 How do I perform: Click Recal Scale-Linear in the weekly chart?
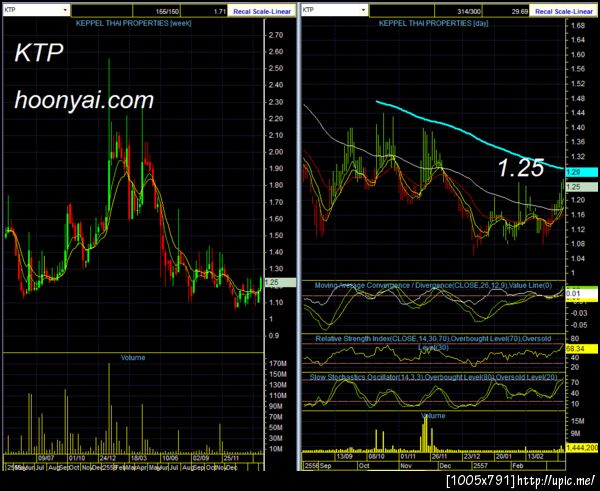click(x=262, y=11)
